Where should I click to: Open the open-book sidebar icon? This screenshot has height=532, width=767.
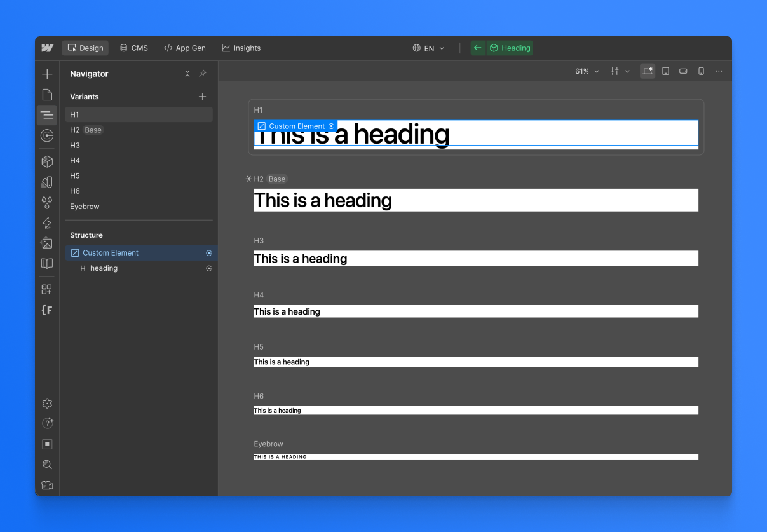coord(47,263)
